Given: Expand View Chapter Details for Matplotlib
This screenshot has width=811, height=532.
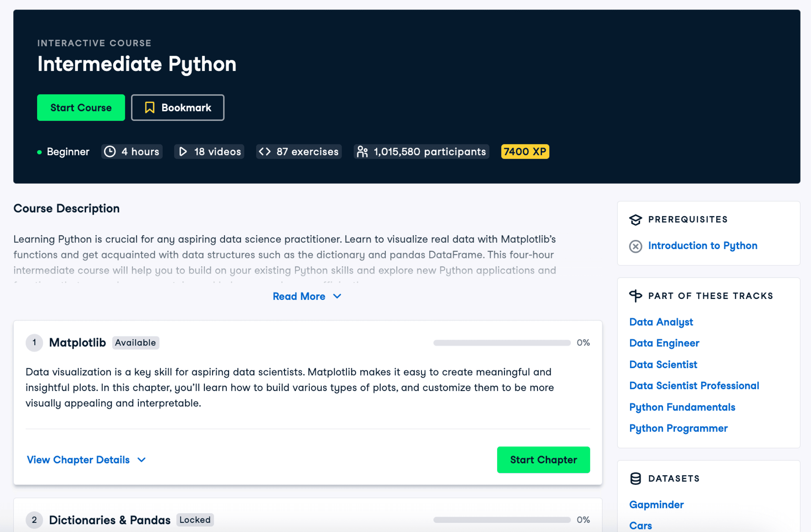Looking at the screenshot, I should pos(78,460).
